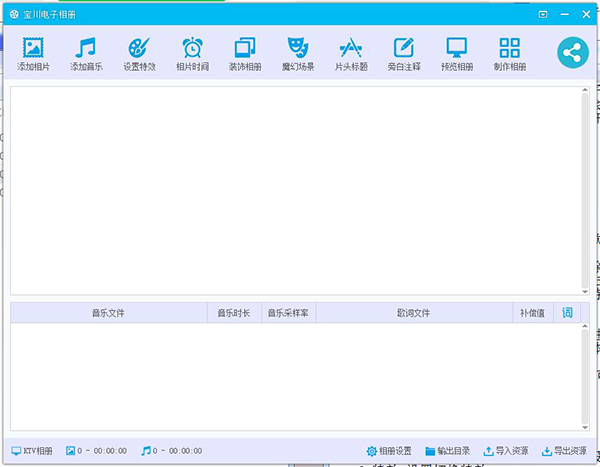Click the 音乐文件 column header

[109, 313]
